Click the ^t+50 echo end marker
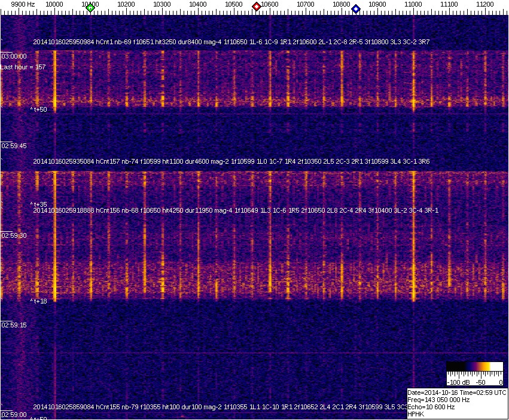 pyautogui.click(x=39, y=109)
